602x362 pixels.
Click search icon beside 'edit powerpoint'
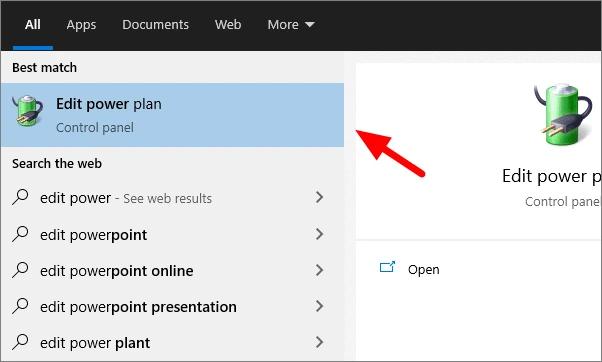pos(20,234)
